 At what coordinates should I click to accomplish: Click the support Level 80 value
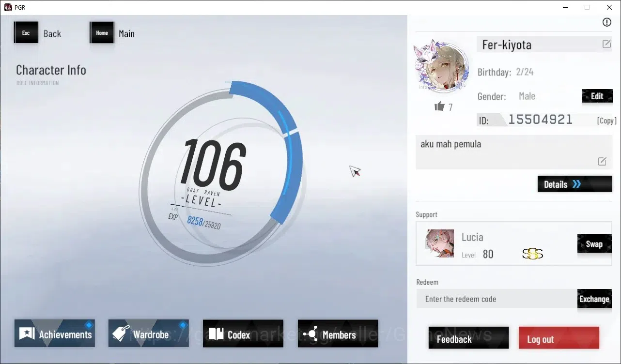pos(488,255)
